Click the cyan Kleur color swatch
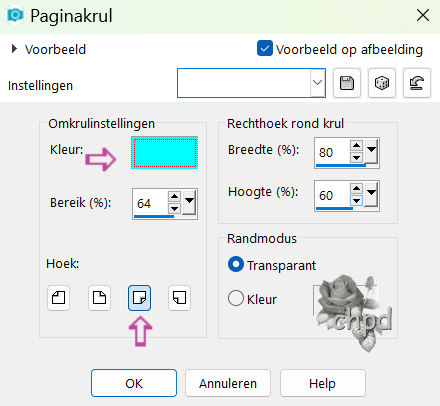This screenshot has width=440, height=406. (164, 152)
